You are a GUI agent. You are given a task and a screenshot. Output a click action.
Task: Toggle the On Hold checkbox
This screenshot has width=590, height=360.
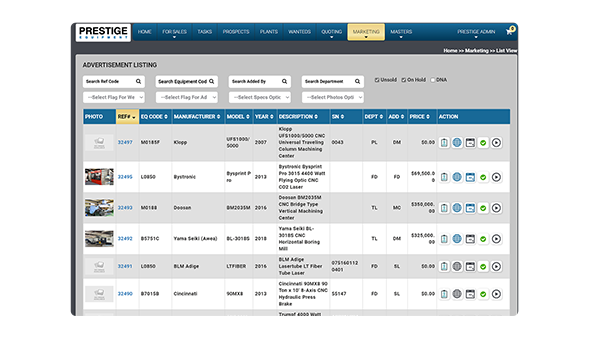click(403, 80)
